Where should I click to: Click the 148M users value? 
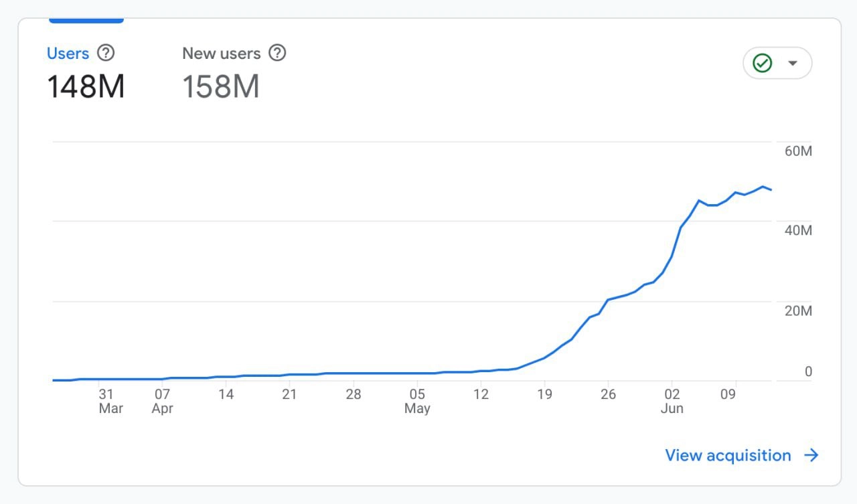(x=86, y=86)
